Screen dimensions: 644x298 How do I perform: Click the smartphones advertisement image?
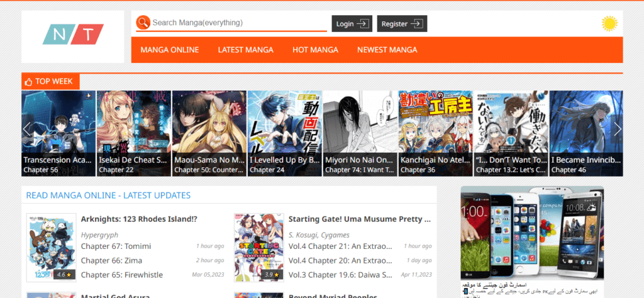[x=532, y=233]
